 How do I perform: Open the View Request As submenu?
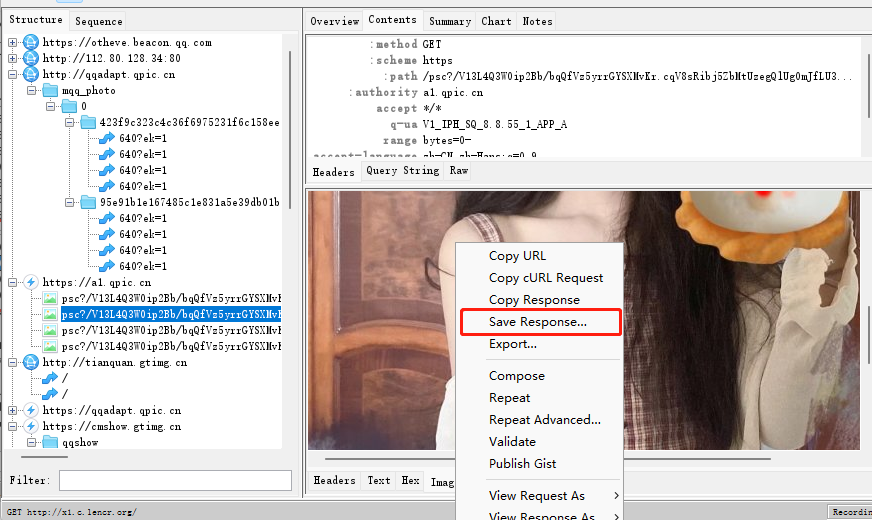pos(539,496)
